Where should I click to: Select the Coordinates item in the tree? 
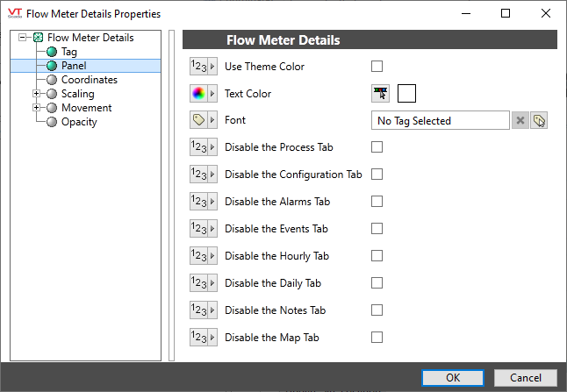tap(90, 80)
